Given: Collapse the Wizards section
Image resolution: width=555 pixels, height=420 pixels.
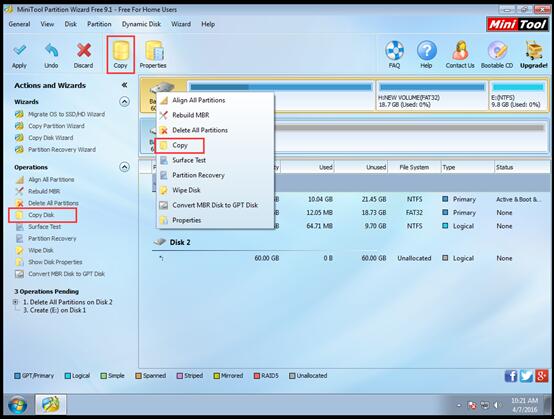Looking at the screenshot, I should [x=124, y=102].
